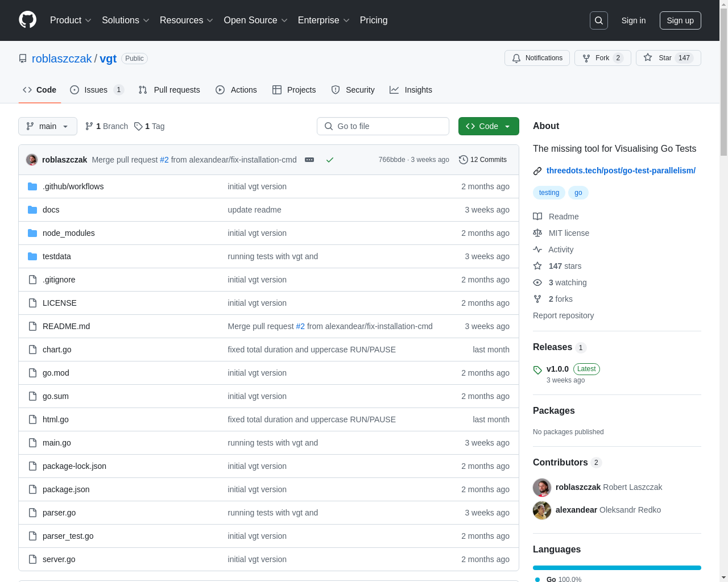Viewport: 728px width, 582px height.
Task: Open the package-lock.json file
Action: 75,466
